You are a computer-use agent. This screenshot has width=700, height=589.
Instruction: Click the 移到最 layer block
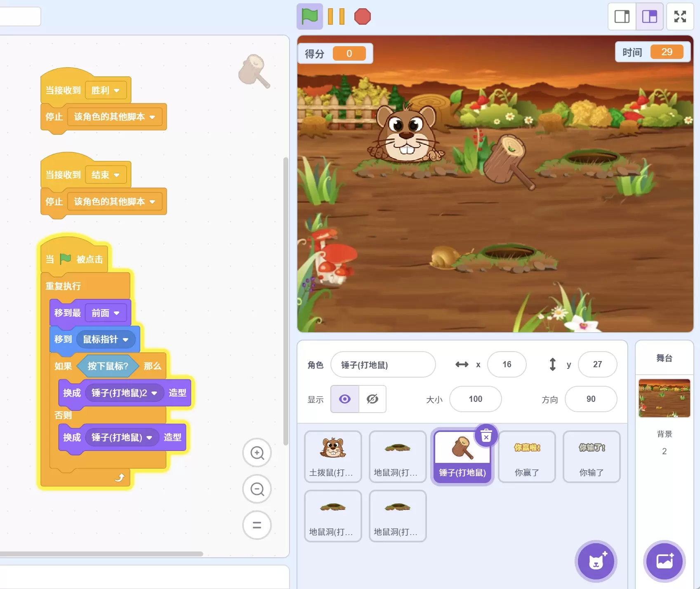click(68, 313)
